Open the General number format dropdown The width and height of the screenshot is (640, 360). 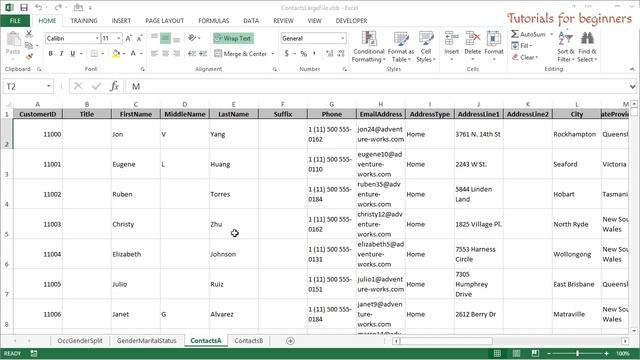tap(342, 38)
